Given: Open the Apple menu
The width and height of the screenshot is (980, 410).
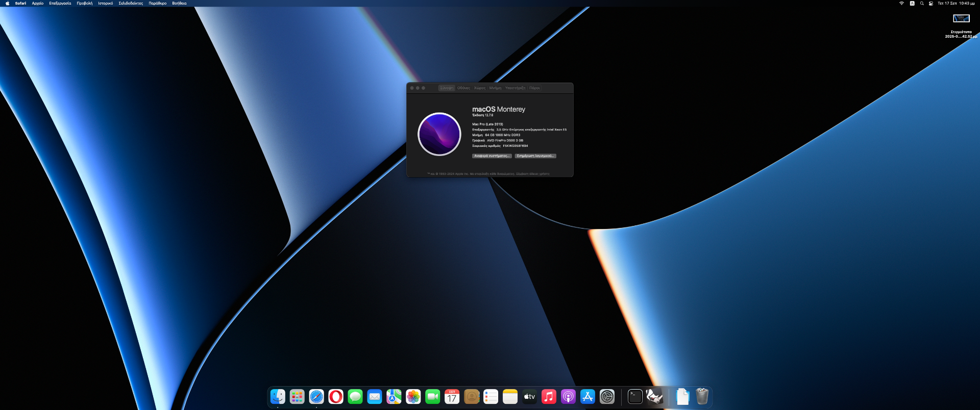Looking at the screenshot, I should (7, 3).
